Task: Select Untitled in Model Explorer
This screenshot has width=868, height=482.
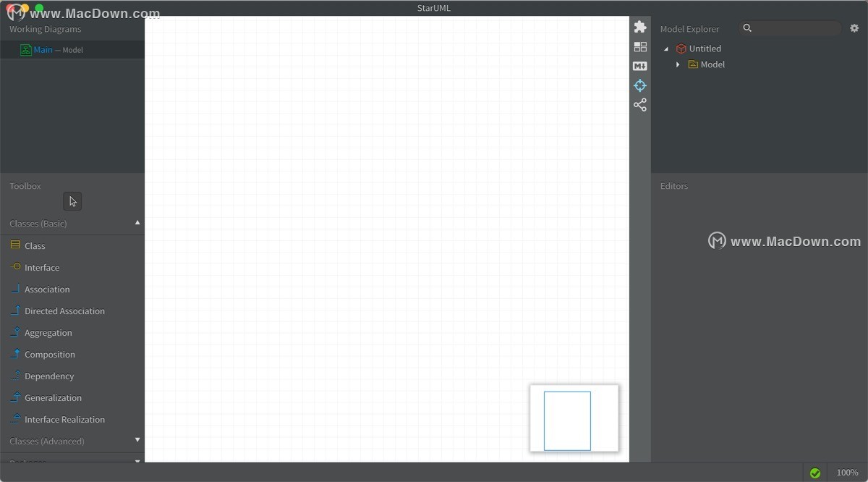Action: point(705,48)
